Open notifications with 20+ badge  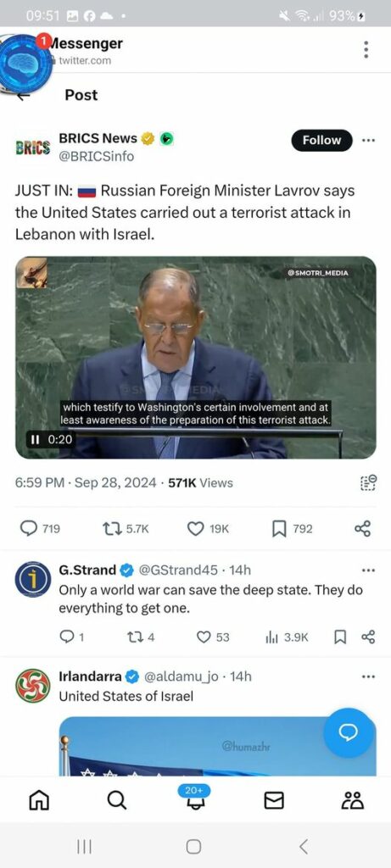tap(194, 797)
